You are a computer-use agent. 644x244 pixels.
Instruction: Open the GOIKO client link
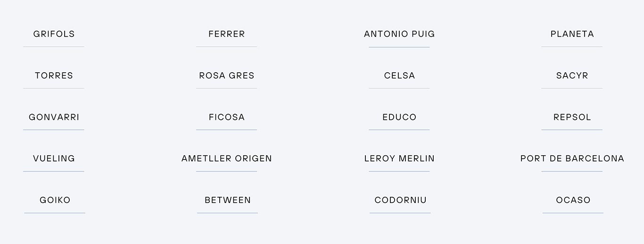pyautogui.click(x=55, y=200)
